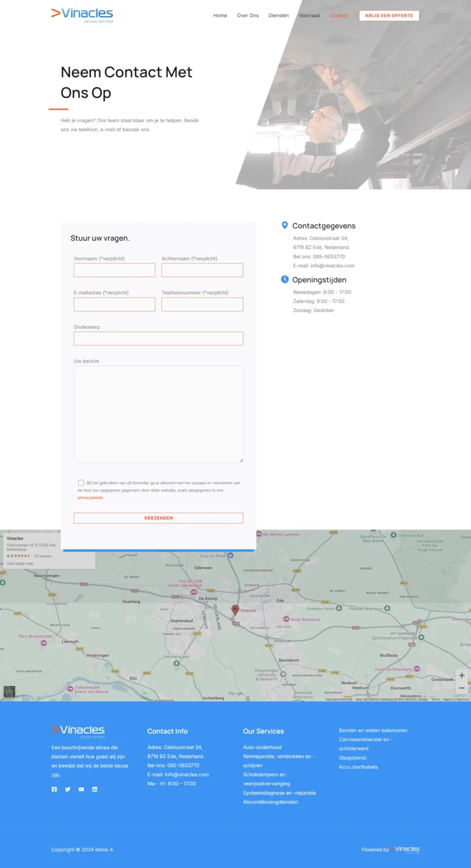The height and width of the screenshot is (868, 471).
Task: Submit the form with Verzenden
Action: point(159,518)
